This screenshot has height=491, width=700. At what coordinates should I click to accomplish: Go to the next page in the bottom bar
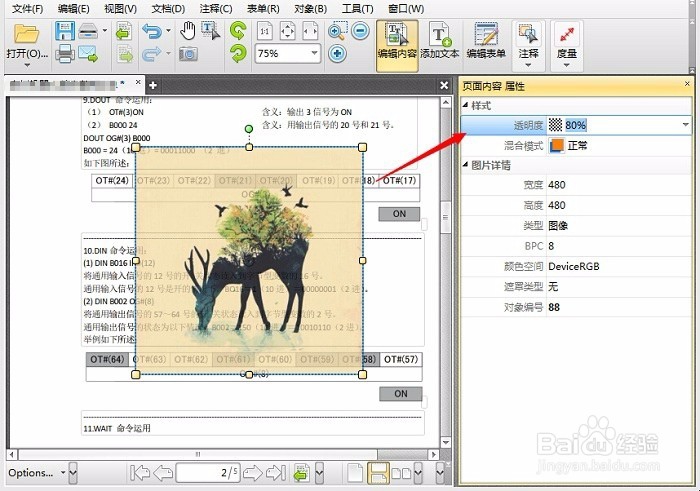(x=253, y=473)
